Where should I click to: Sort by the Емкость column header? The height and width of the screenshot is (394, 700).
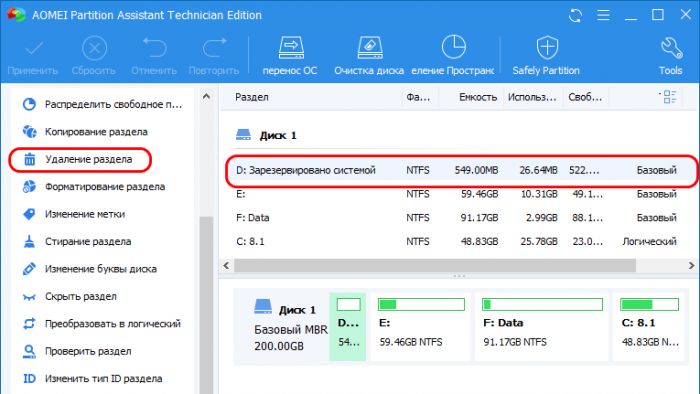click(x=478, y=97)
